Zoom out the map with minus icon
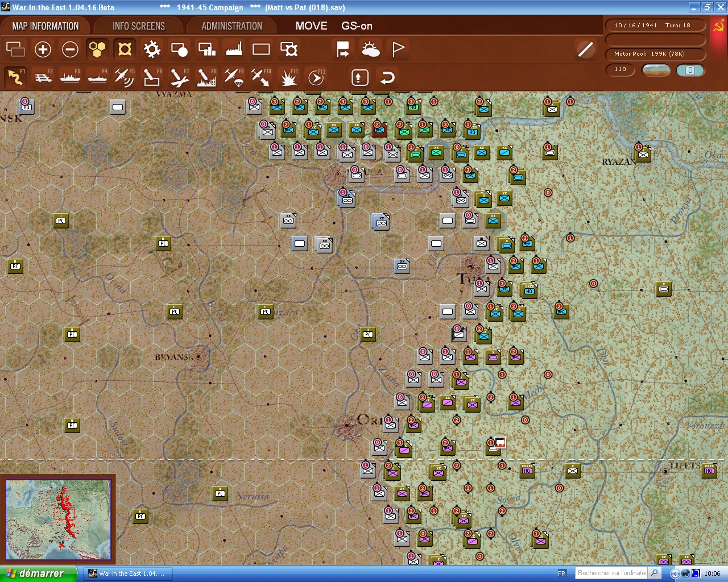Viewport: 728px width, 582px height. coord(70,49)
